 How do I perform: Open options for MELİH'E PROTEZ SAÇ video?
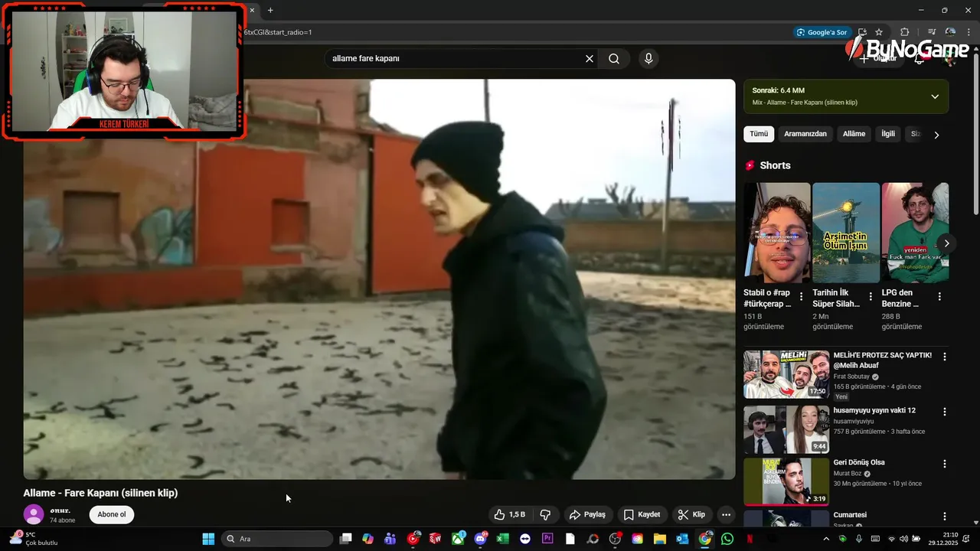point(945,357)
